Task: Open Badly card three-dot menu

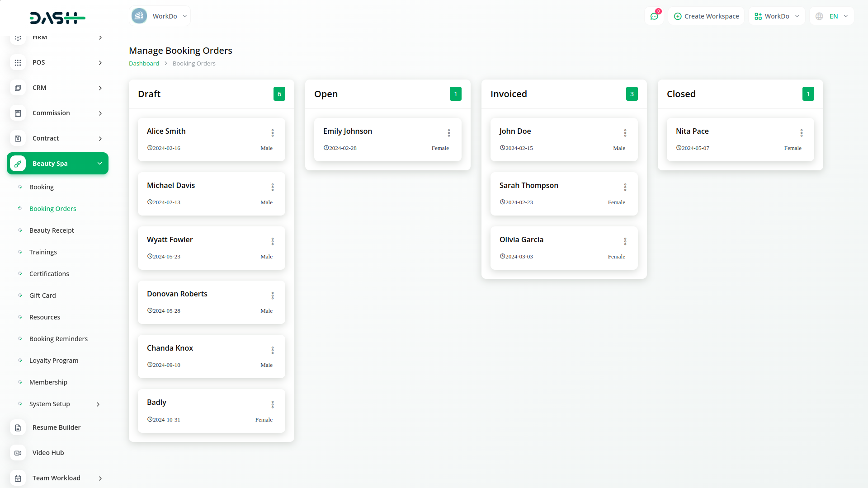Action: pos(273,404)
